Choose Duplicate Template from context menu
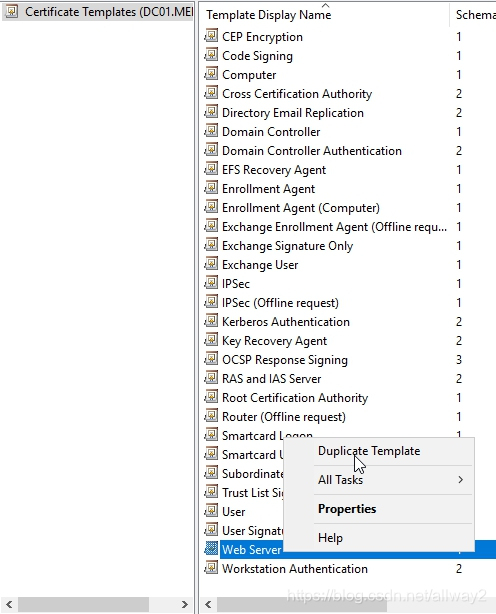 (x=369, y=451)
